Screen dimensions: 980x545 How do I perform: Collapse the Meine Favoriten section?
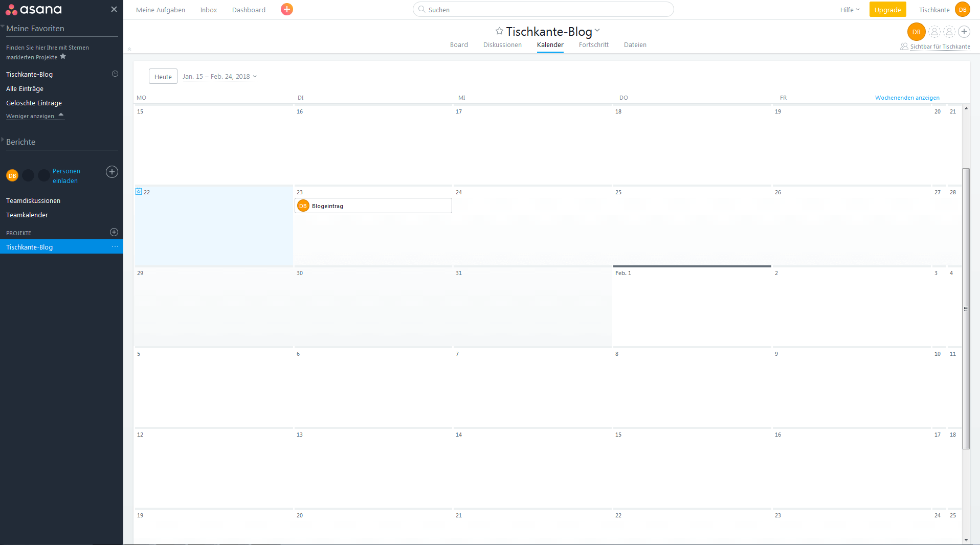(x=3, y=27)
